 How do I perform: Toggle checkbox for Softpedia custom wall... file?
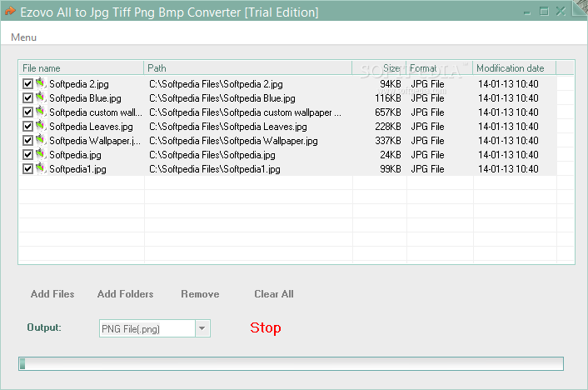[x=27, y=112]
